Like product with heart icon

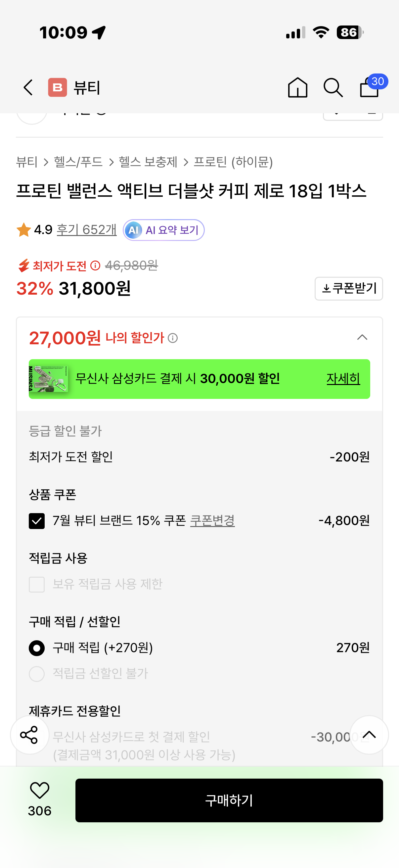40,790
